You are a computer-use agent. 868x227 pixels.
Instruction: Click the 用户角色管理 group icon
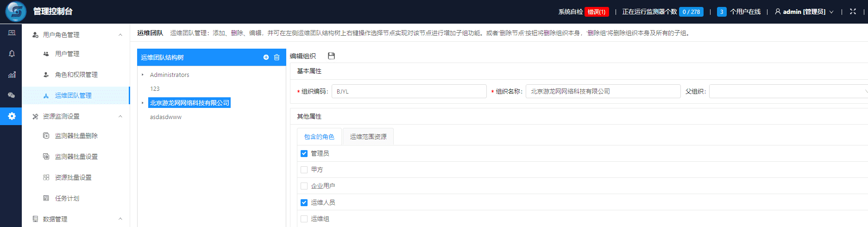coord(35,35)
